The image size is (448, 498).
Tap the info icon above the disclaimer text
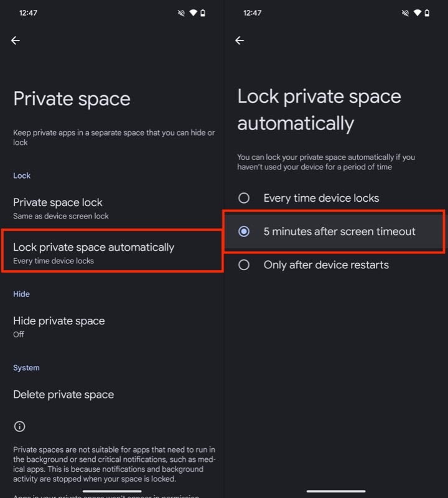(19, 426)
